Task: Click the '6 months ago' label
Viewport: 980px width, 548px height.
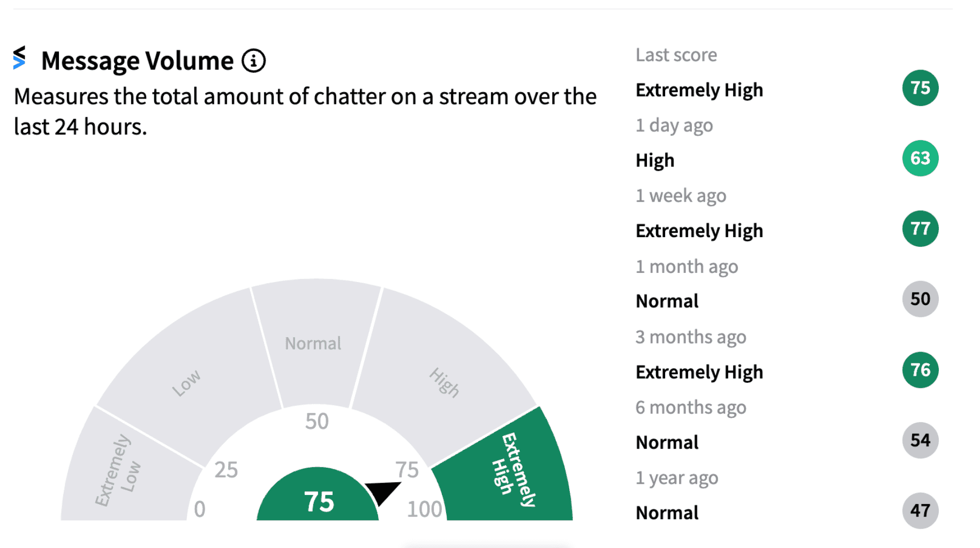Action: [x=691, y=408]
